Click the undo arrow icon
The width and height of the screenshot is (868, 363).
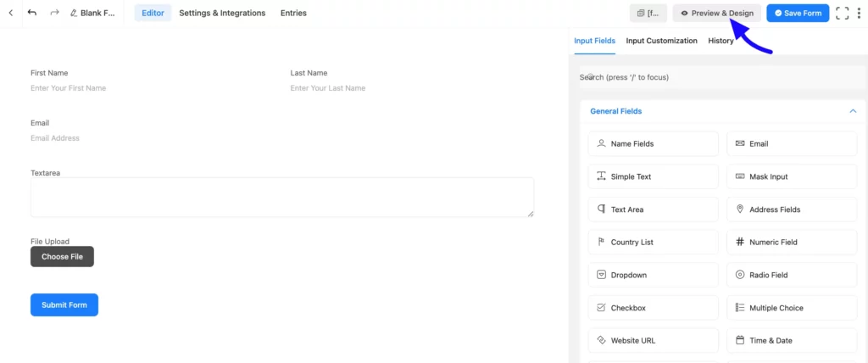32,13
